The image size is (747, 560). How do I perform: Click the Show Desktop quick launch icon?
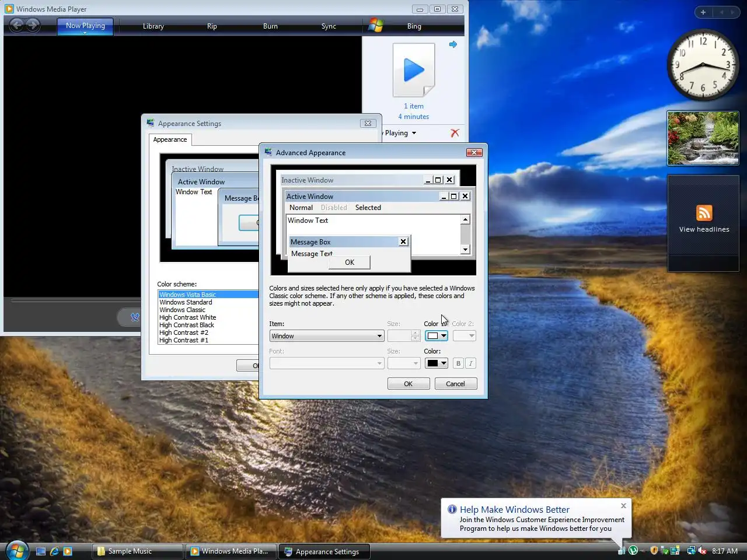click(x=41, y=551)
